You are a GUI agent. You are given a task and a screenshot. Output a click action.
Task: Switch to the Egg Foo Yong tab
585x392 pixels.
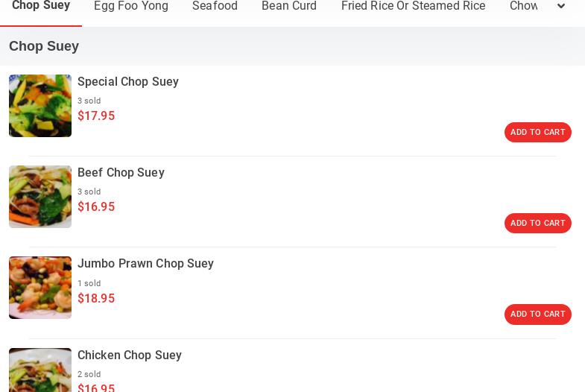(x=131, y=7)
